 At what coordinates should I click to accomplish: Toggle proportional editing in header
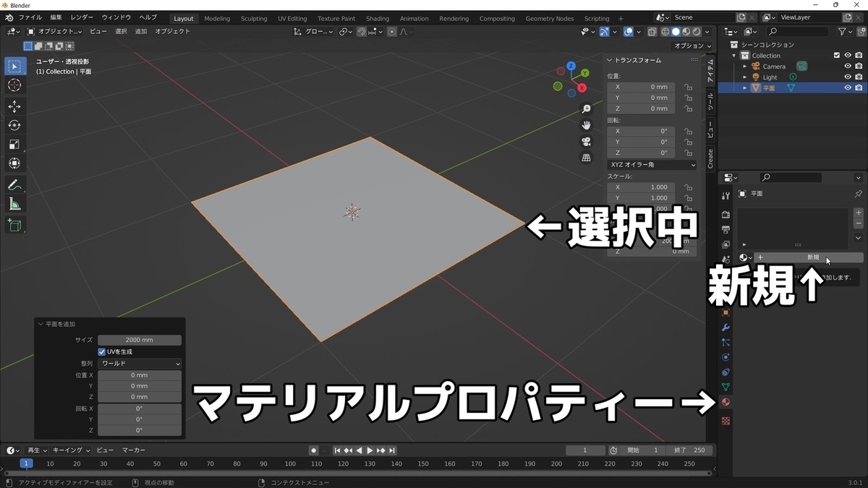[392, 32]
